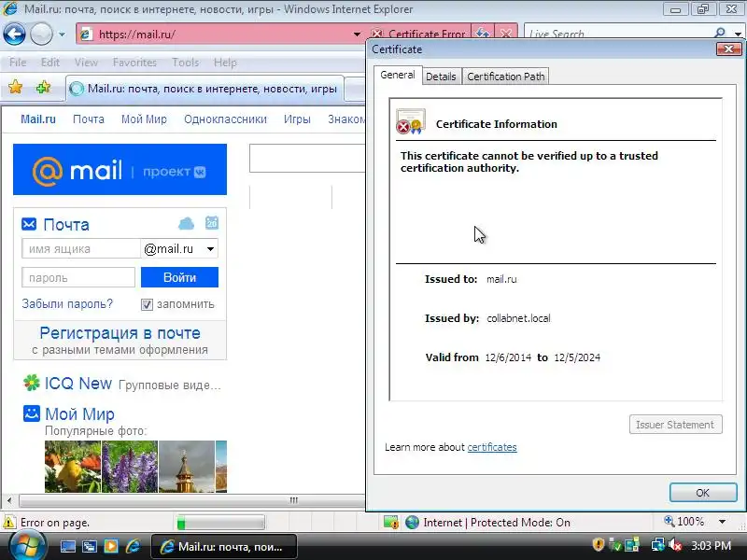Click the Одноклассники top navigation link
747x560 pixels.
pyautogui.click(x=225, y=119)
